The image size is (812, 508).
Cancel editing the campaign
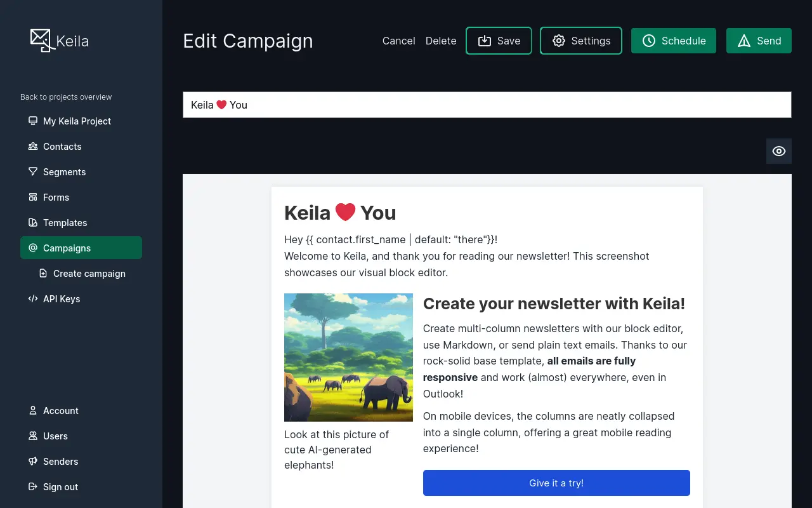[x=398, y=41]
